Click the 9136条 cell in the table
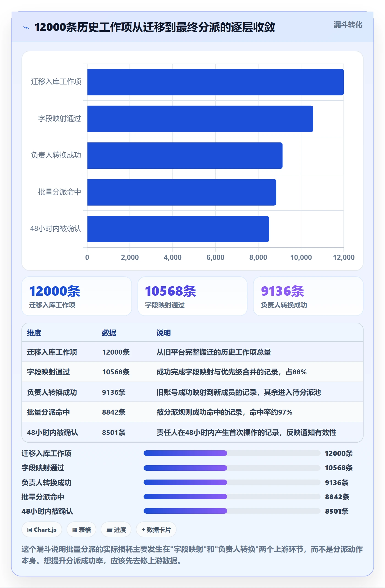 (114, 392)
